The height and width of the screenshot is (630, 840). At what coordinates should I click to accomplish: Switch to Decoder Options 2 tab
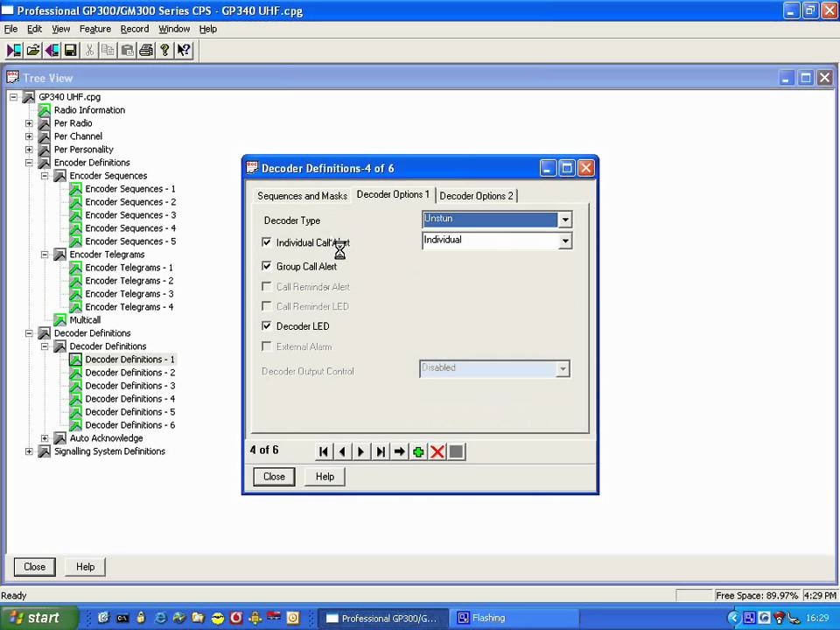tap(476, 196)
